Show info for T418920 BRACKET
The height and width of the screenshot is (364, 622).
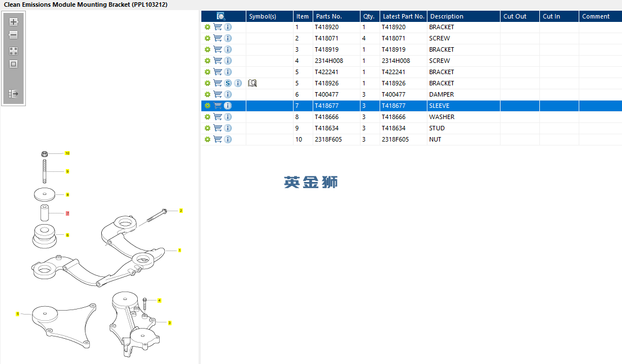[x=228, y=27]
